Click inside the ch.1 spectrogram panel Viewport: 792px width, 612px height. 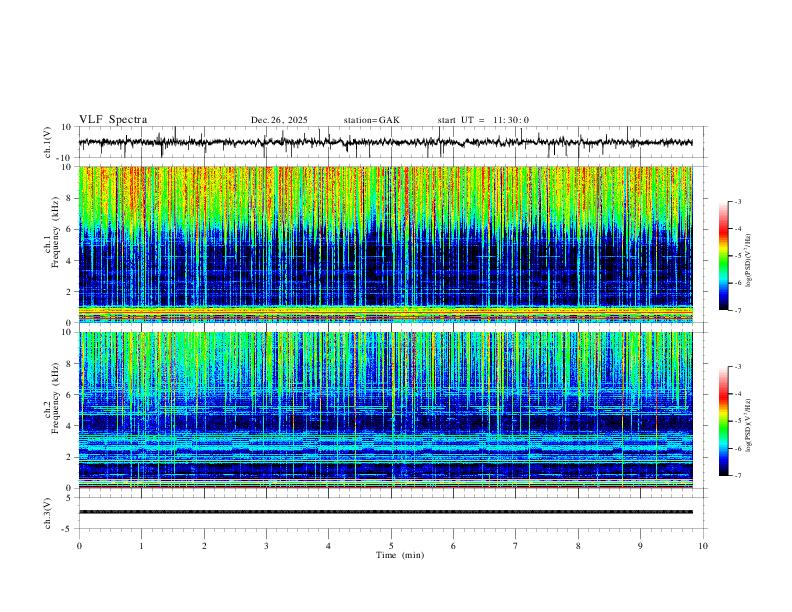click(x=385, y=244)
